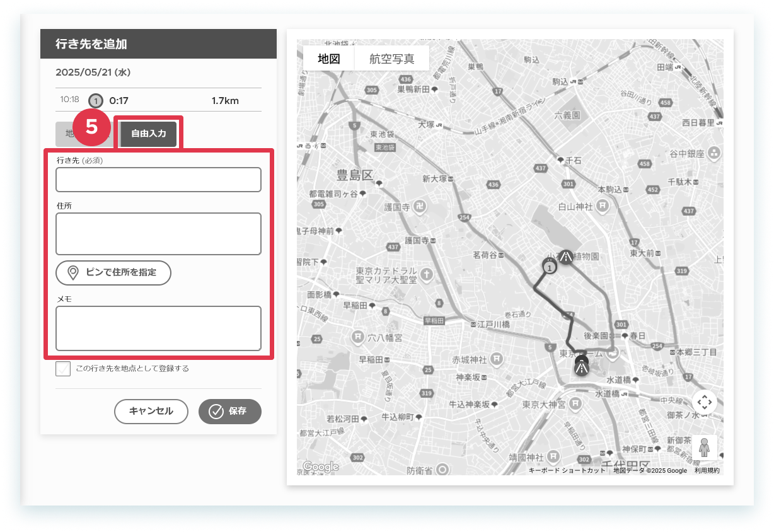Click the 保存 button
774x532 pixels.
pos(230,411)
